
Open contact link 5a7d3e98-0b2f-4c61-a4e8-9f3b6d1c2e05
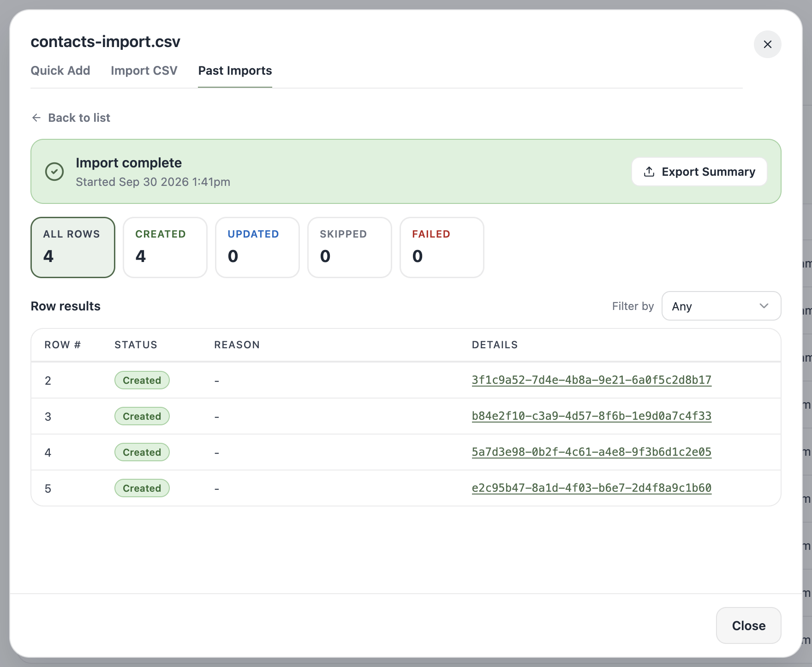click(591, 452)
